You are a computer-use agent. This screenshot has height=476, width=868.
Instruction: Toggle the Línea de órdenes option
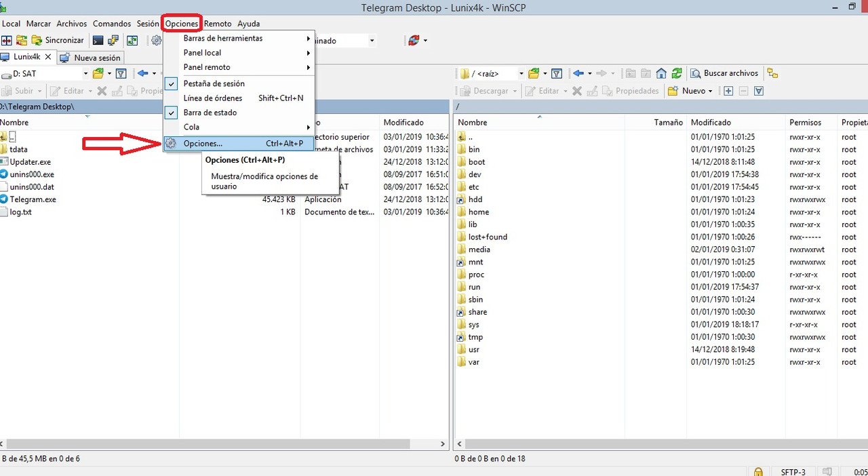click(239, 98)
